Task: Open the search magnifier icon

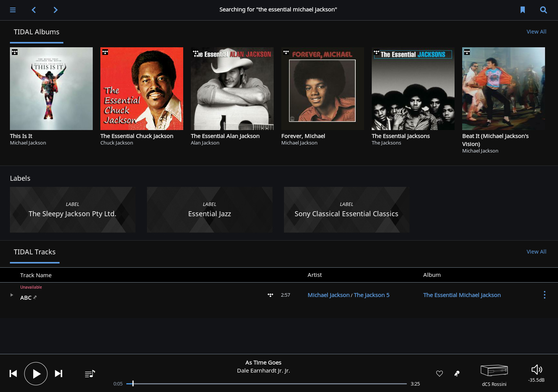Action: 543,10
